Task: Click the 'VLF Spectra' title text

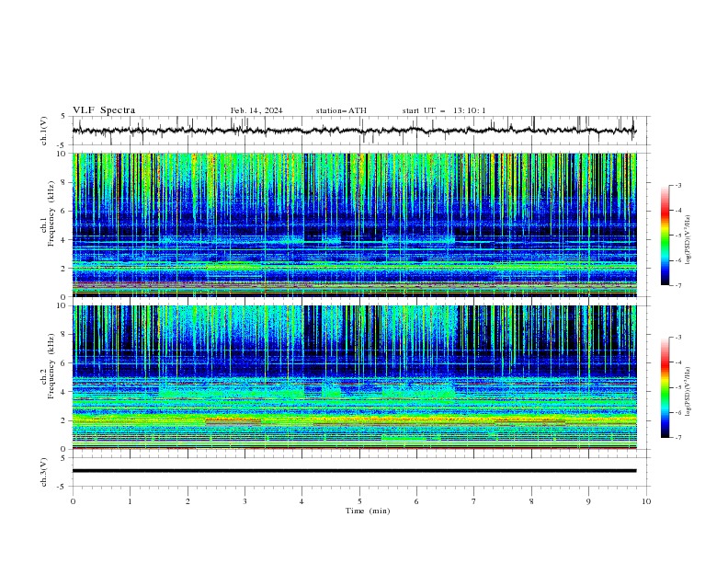Action: point(104,110)
